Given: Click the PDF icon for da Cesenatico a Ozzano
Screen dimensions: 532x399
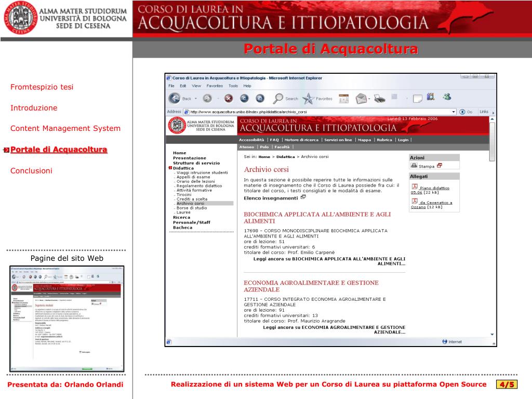Looking at the screenshot, I should 415,201.
